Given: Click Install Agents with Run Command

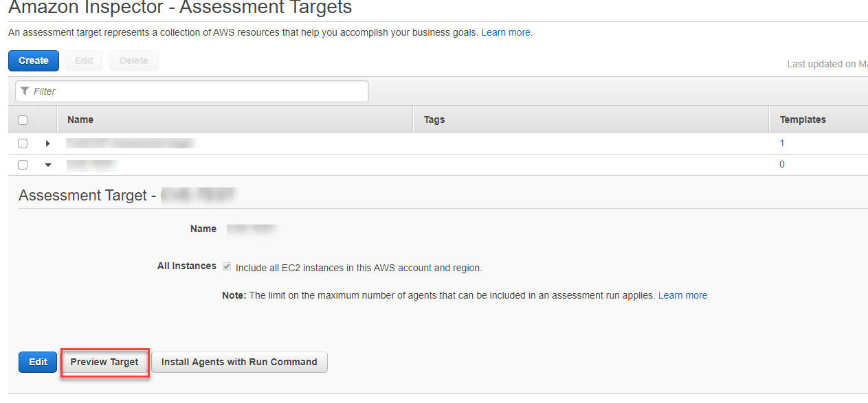Looking at the screenshot, I should pos(239,362).
